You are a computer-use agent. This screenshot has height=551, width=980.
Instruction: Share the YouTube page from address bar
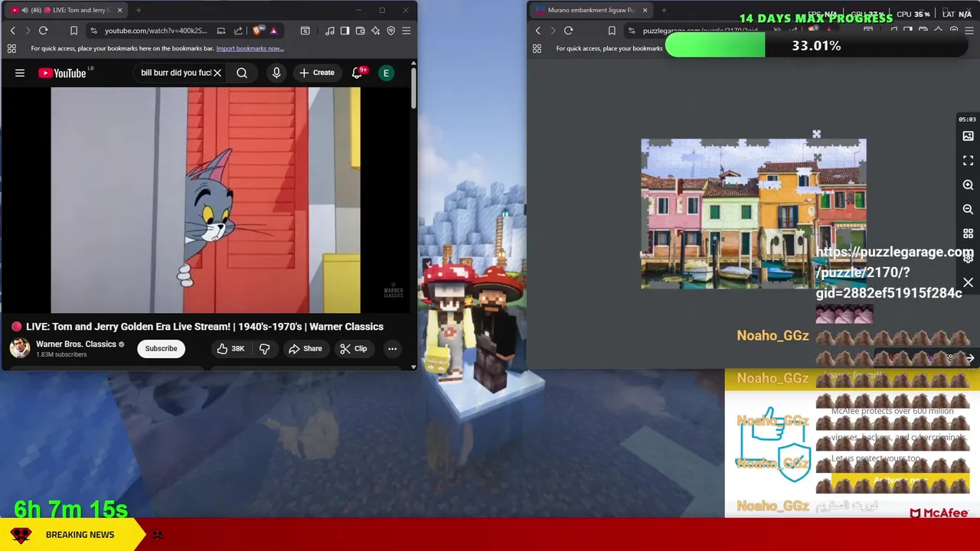[238, 31]
